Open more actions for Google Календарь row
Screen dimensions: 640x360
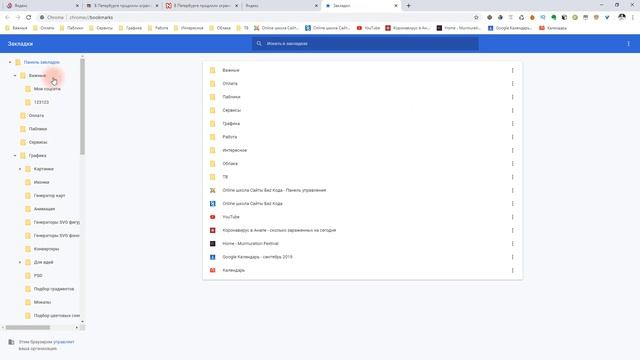click(x=512, y=257)
